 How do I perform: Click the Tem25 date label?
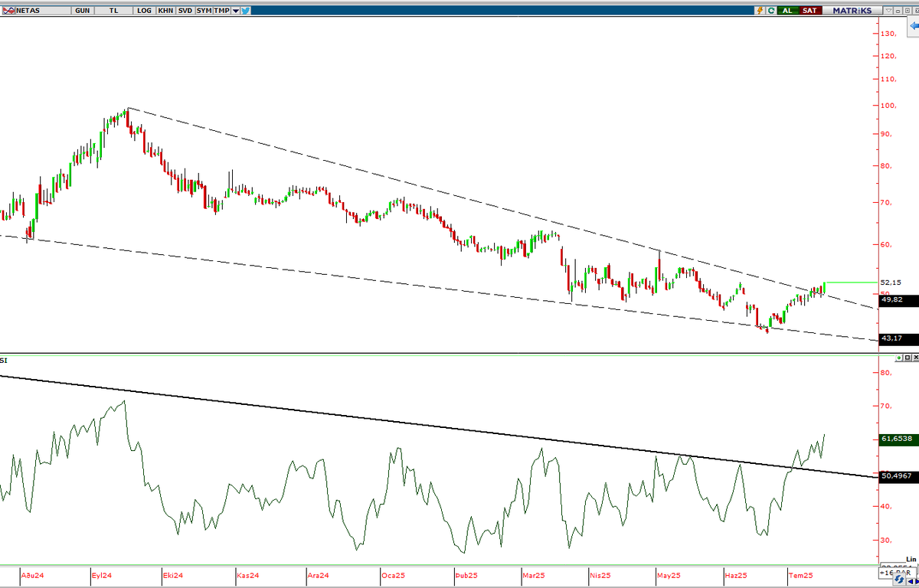coord(802,575)
